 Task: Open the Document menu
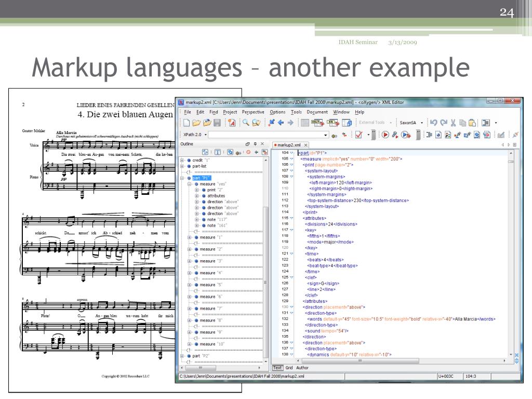(317, 112)
